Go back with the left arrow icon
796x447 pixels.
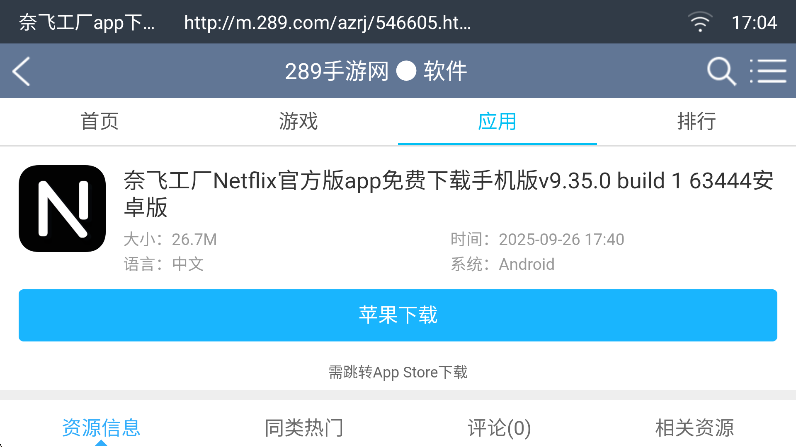point(21,71)
